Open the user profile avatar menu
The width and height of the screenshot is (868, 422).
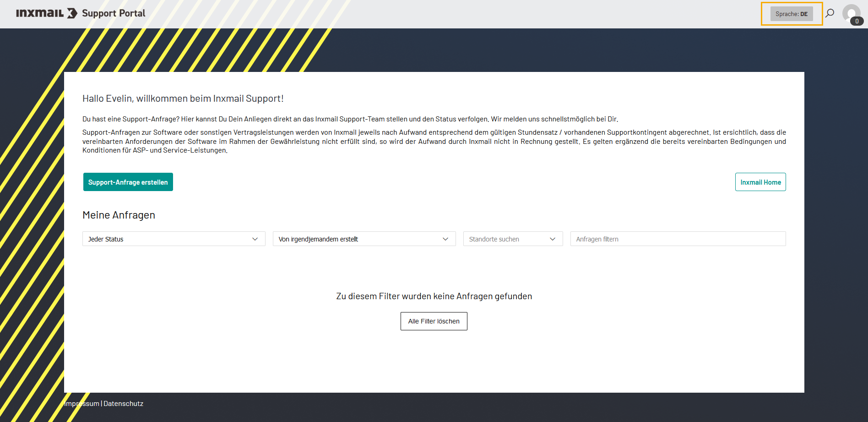[x=851, y=14]
